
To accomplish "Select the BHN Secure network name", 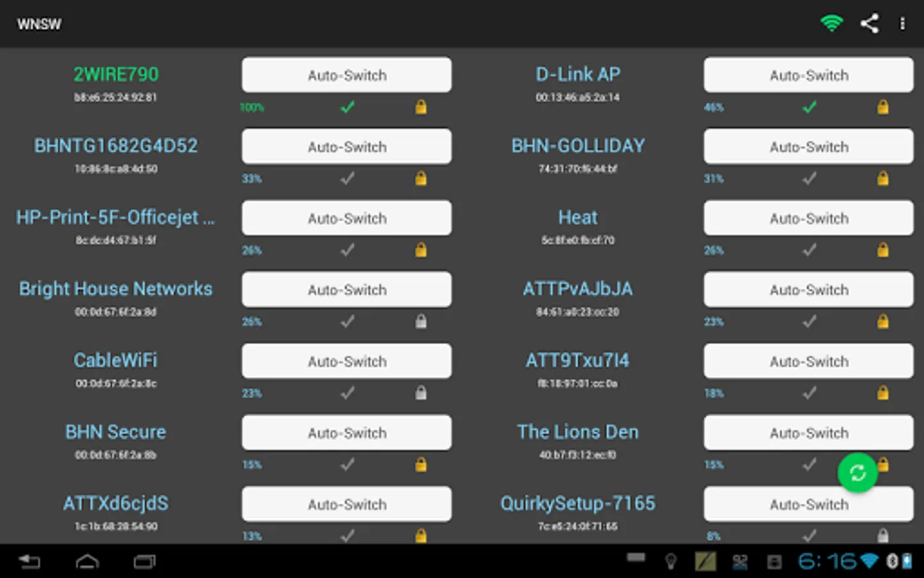I will pos(116,432).
